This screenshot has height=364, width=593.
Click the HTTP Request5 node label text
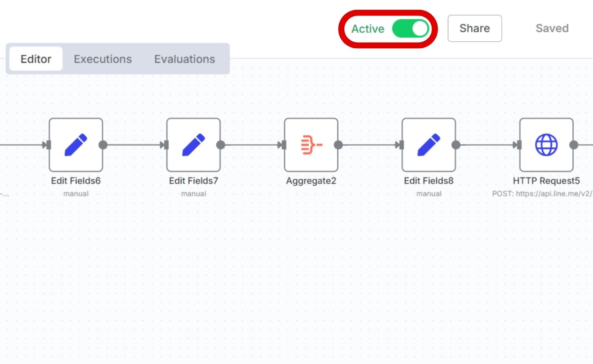pyautogui.click(x=546, y=181)
